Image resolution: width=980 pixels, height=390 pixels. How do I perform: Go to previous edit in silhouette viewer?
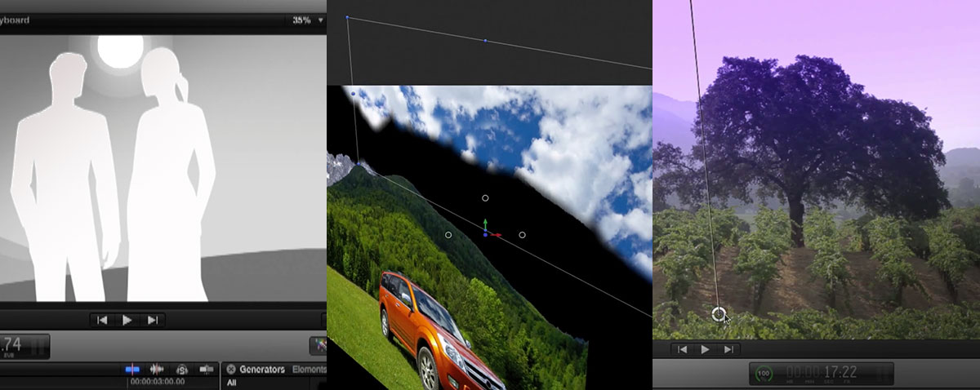102,320
